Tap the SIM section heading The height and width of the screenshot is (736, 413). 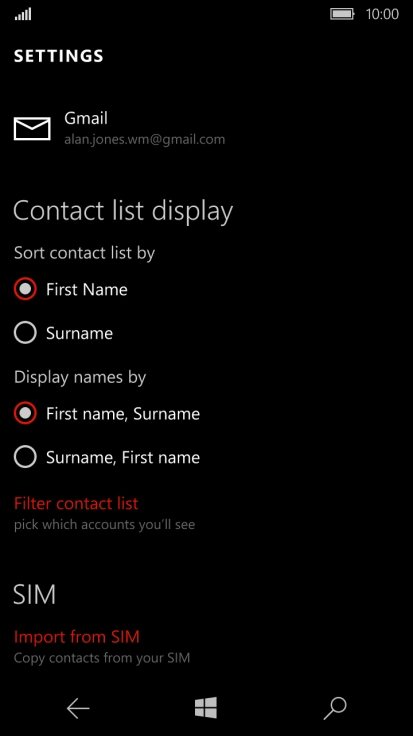tap(34, 595)
